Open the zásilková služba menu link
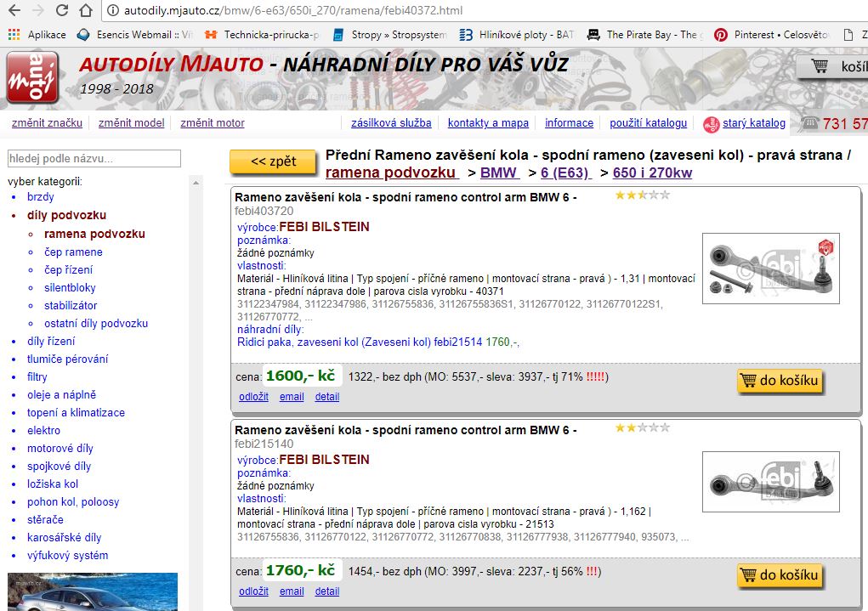The image size is (868, 611). (x=391, y=123)
